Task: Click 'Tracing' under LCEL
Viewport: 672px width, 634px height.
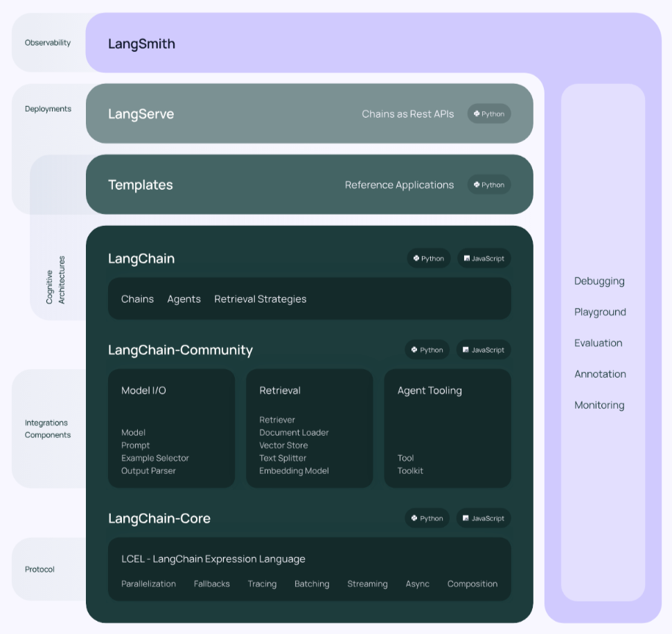Action: click(263, 584)
